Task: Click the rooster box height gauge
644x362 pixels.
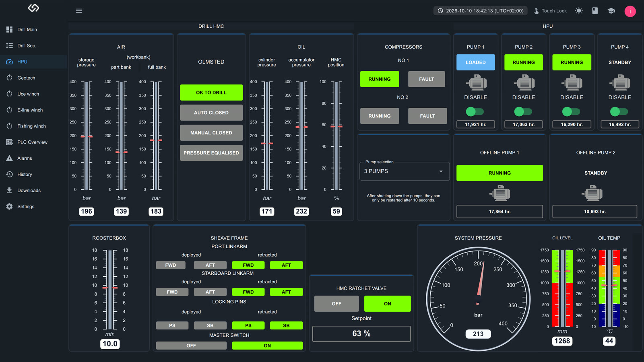Action: 110,290
